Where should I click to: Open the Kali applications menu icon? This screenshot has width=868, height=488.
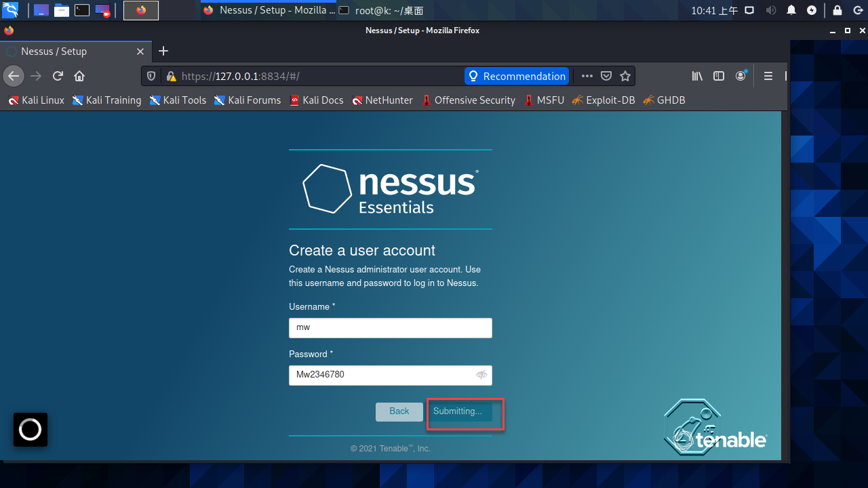[10, 9]
